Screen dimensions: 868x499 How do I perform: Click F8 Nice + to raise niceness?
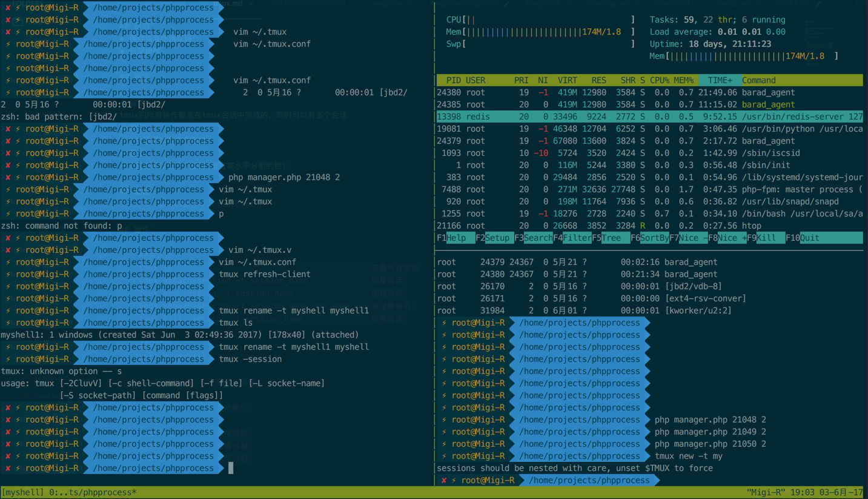[x=727, y=238]
